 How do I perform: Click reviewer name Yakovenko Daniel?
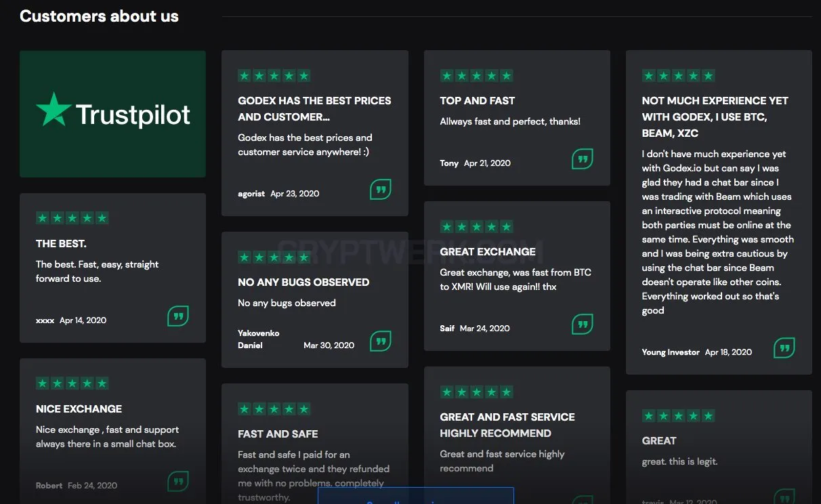coord(259,339)
